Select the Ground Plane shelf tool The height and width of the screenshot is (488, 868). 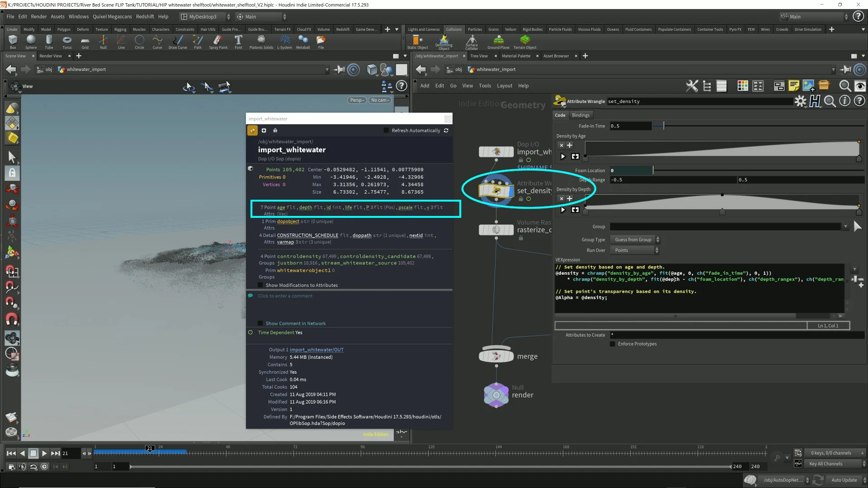[x=498, y=42]
